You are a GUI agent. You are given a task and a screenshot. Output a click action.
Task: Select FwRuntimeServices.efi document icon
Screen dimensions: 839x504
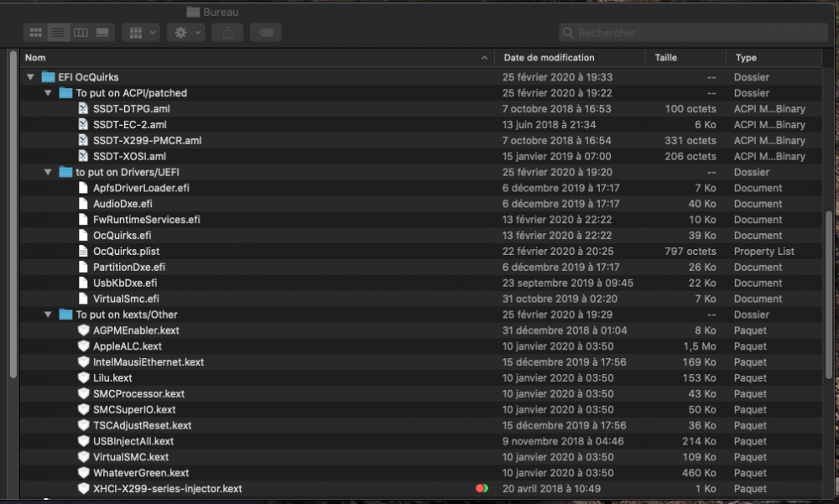tap(83, 220)
